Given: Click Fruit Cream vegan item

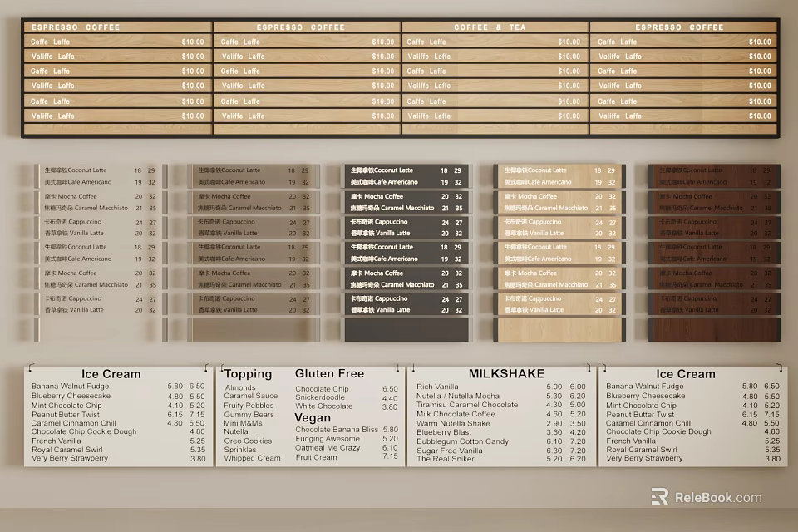Looking at the screenshot, I should [316, 458].
